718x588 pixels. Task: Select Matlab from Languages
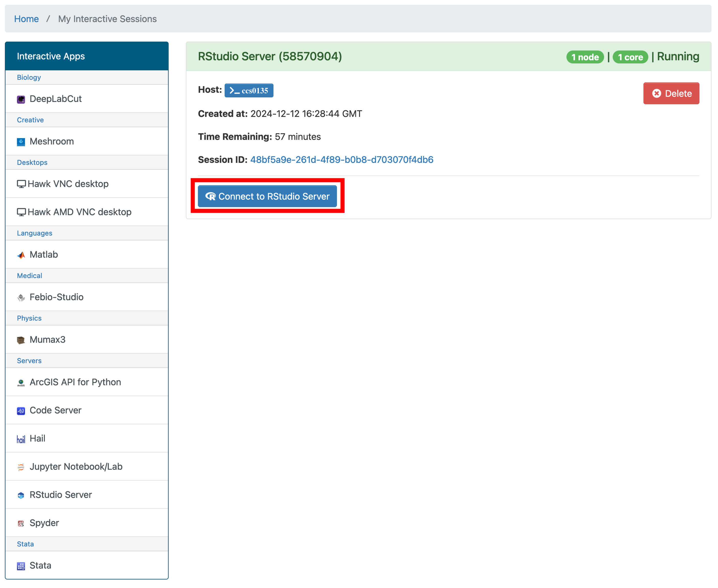pos(87,254)
